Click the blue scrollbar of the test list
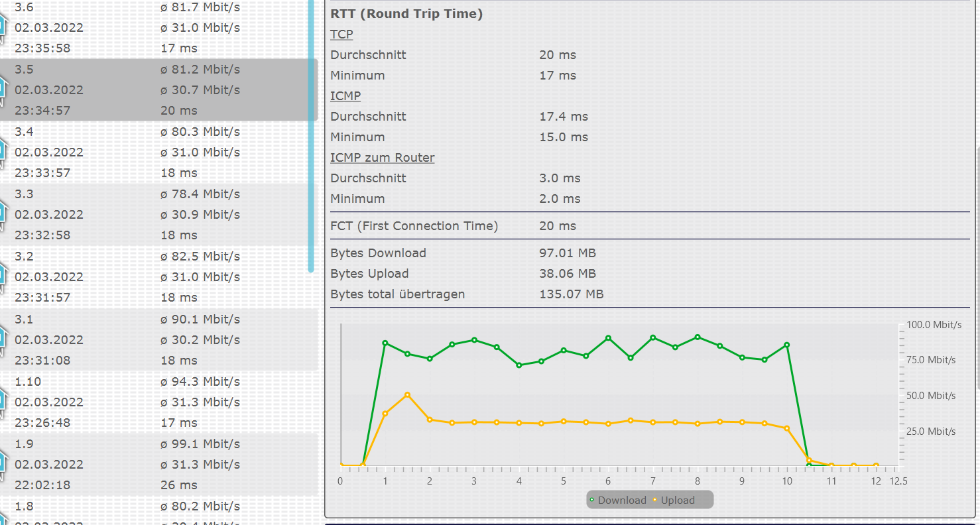Viewport: 980px width, 525px height. point(311,133)
